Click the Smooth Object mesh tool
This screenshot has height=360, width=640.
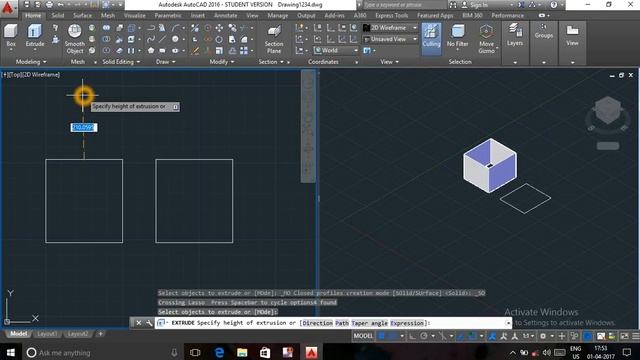click(x=75, y=39)
